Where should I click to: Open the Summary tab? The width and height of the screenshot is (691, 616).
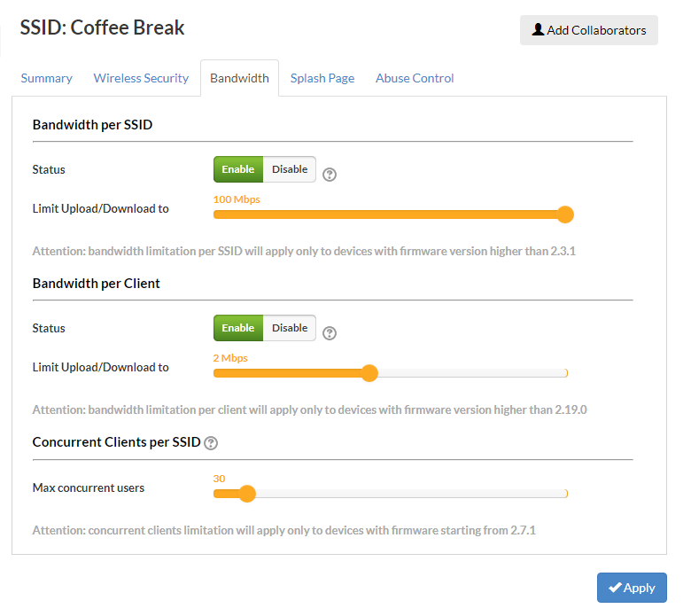point(46,79)
